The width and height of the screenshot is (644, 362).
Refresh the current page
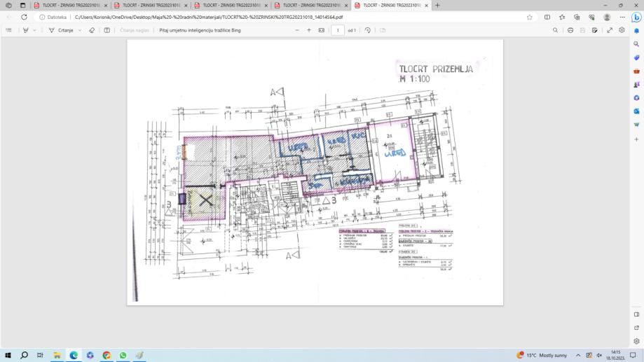(x=25, y=18)
